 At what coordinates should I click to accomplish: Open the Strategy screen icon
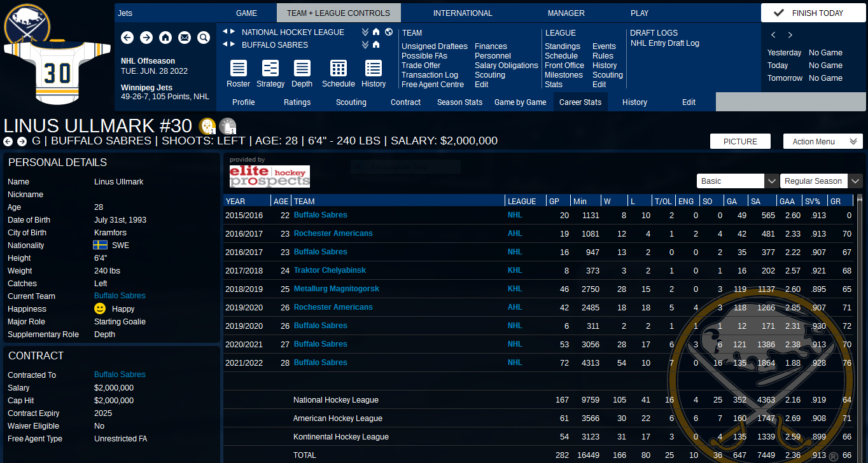[x=270, y=68]
